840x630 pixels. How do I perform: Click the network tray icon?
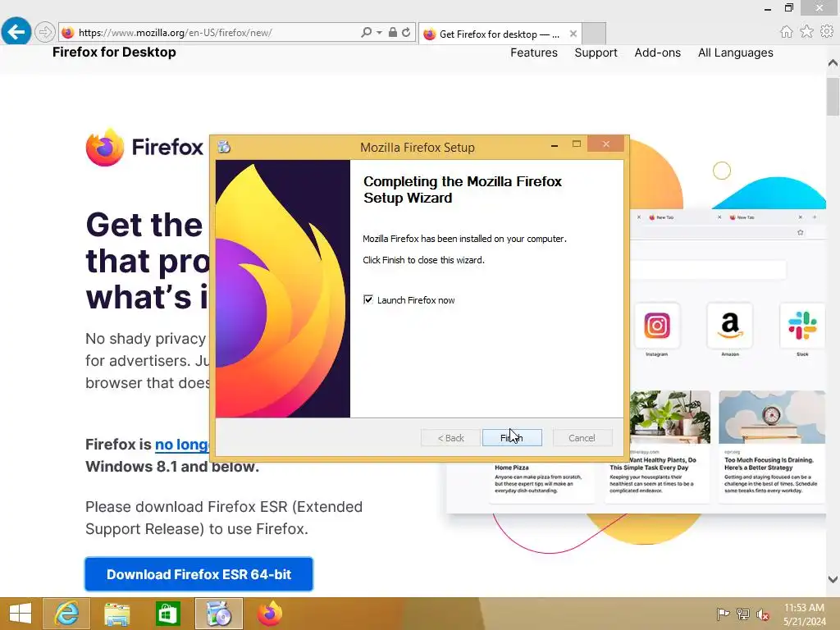coord(743,614)
